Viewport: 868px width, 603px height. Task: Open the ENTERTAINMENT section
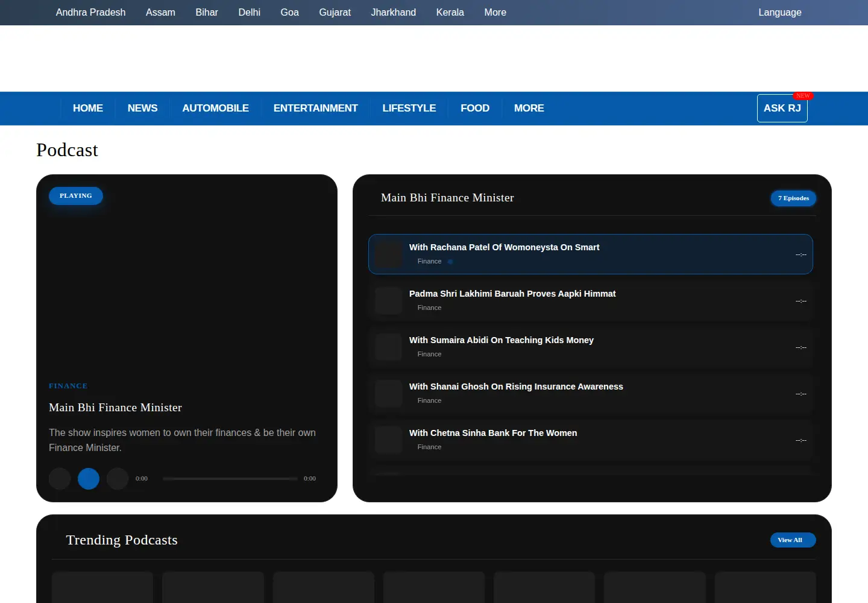(316, 108)
